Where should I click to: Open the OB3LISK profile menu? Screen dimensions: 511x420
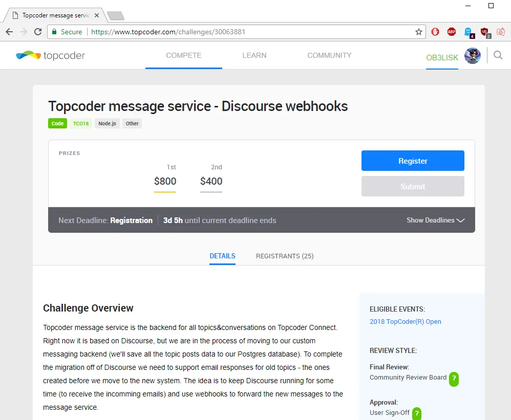tap(442, 58)
